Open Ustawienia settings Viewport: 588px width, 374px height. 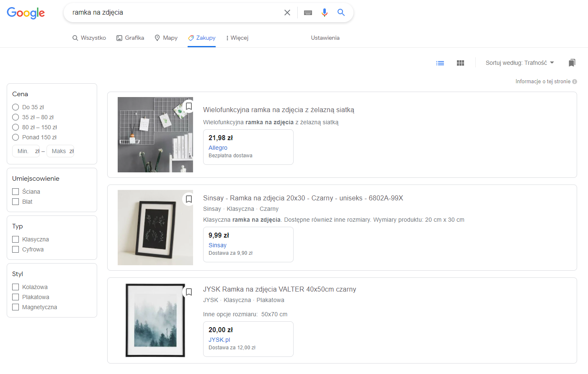[x=325, y=38]
